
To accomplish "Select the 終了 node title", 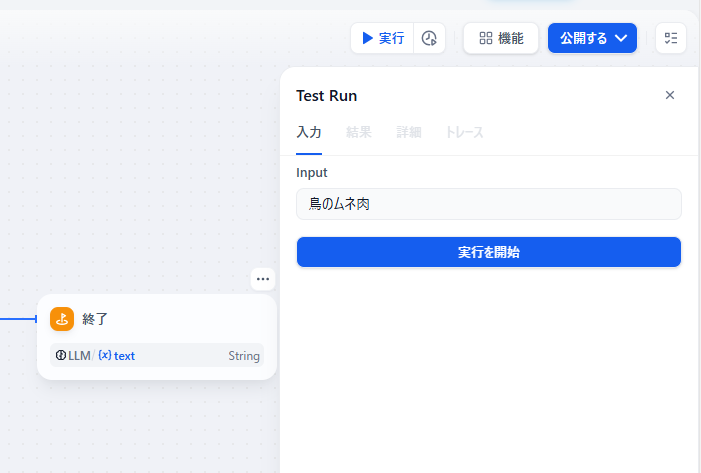I will pos(95,319).
